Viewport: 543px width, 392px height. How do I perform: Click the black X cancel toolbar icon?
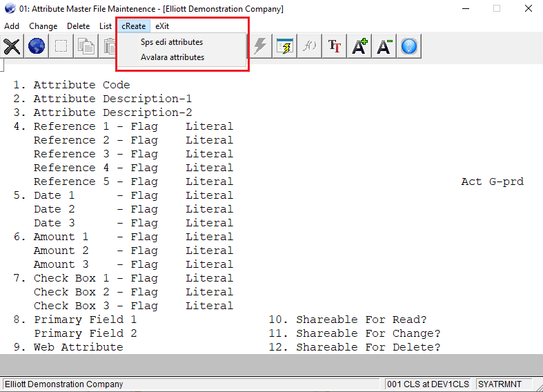point(12,46)
